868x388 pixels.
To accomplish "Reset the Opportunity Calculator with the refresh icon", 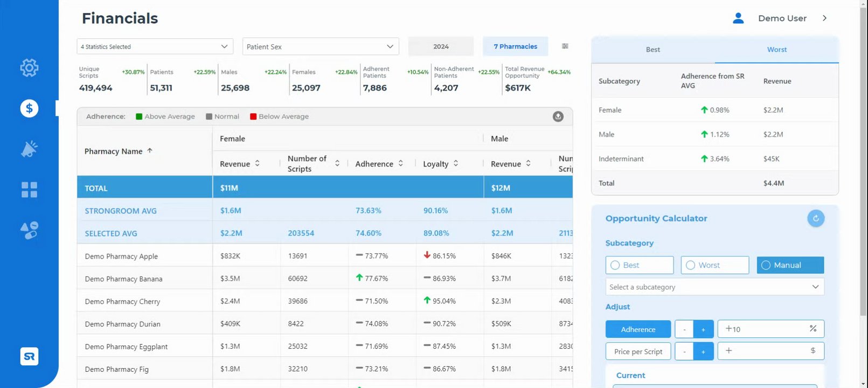I will [816, 218].
